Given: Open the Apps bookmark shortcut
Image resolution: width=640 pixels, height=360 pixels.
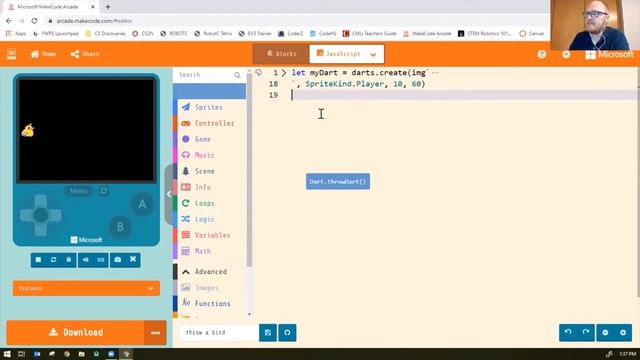Looking at the screenshot, I should click(x=16, y=33).
